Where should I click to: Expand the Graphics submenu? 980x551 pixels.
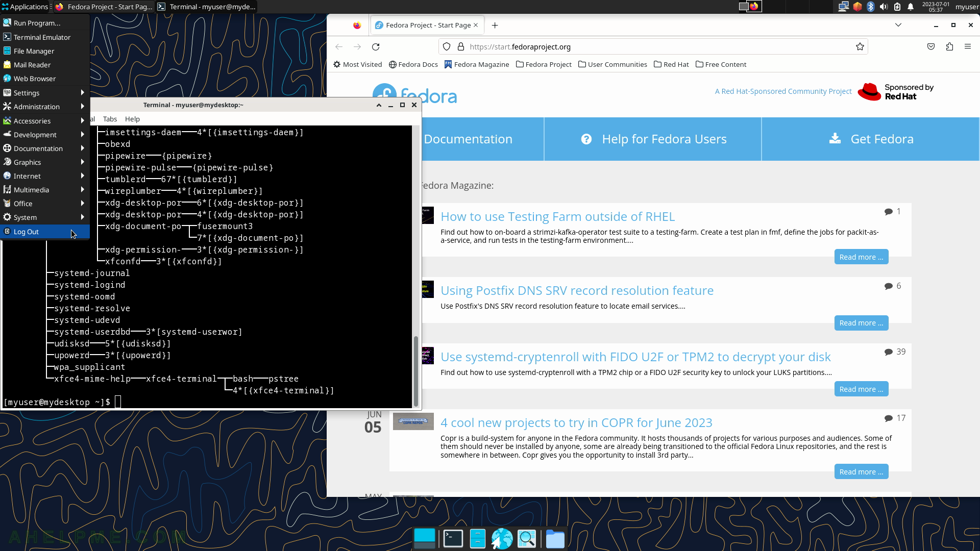pyautogui.click(x=45, y=162)
